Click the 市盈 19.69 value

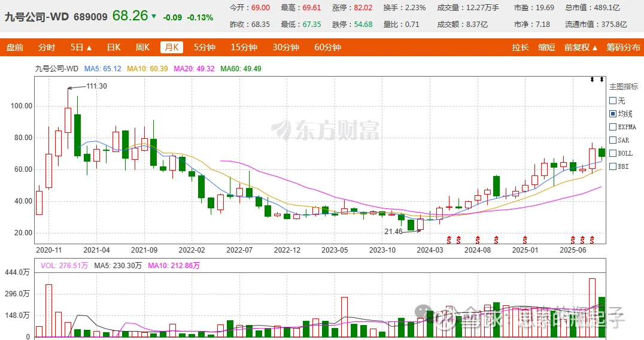coord(545,8)
